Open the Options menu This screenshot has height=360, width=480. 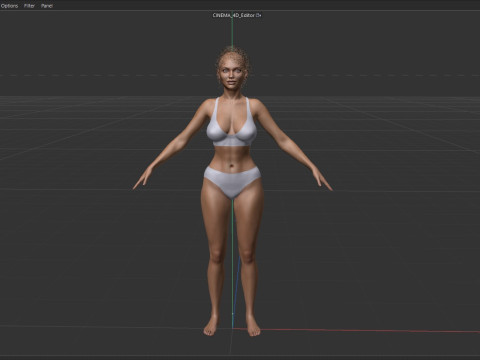tap(9, 6)
